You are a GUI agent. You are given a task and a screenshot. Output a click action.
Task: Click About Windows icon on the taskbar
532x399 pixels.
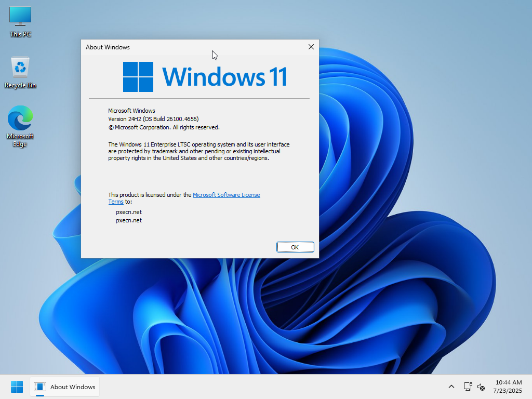tap(64, 387)
